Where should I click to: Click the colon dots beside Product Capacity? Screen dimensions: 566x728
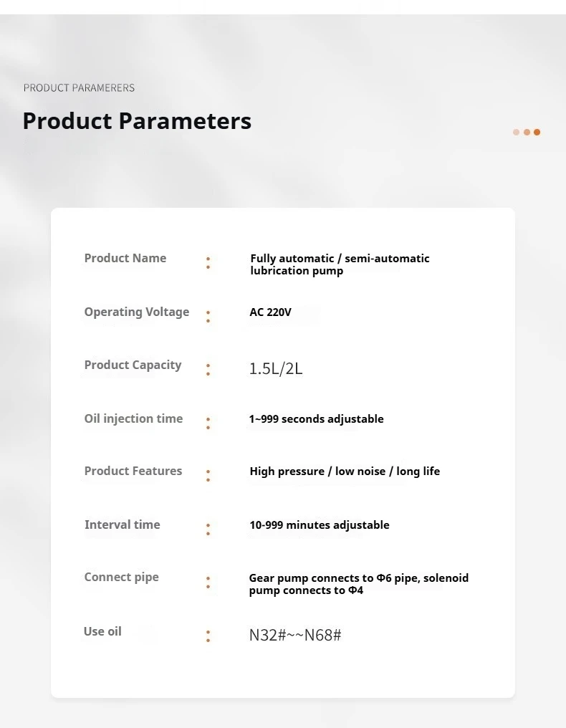pyautogui.click(x=208, y=370)
